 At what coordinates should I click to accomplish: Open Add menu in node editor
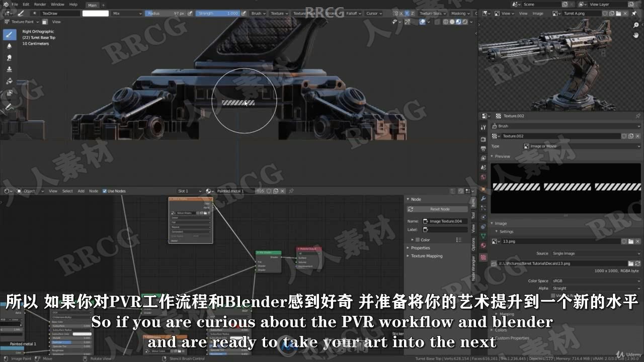(81, 191)
